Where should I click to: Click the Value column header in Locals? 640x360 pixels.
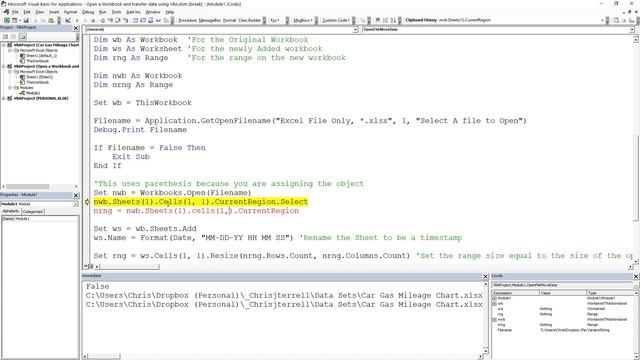(562, 293)
